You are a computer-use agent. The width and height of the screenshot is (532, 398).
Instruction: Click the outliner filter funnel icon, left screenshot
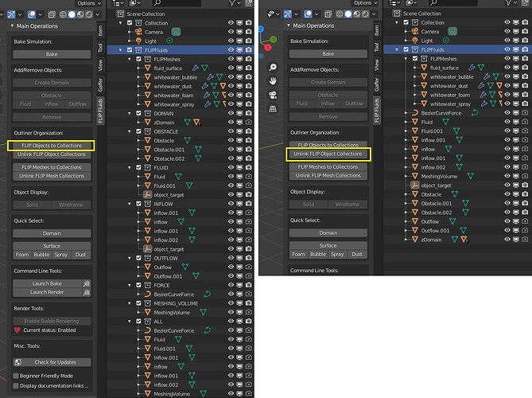point(231,3)
